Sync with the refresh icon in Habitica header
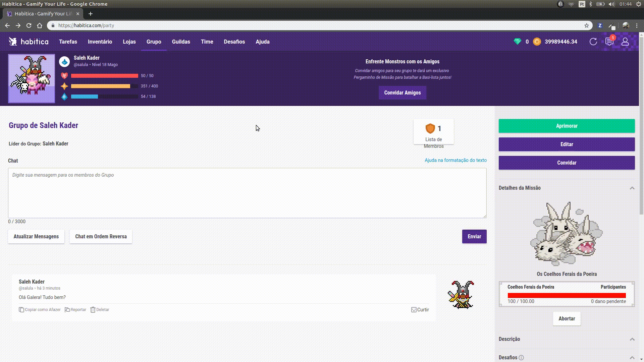 pos(593,42)
